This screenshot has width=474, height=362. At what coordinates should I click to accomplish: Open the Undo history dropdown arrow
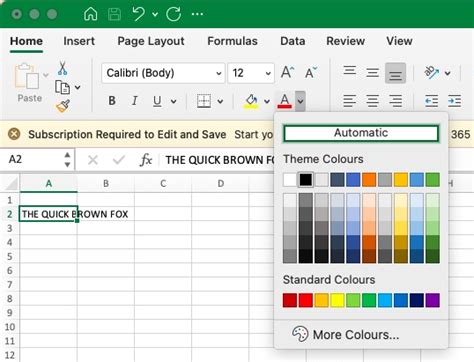click(155, 14)
